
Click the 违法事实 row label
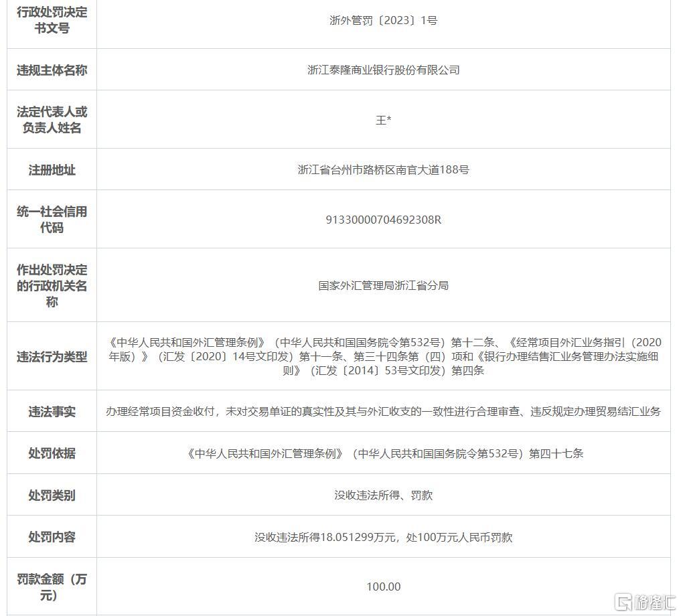tap(52, 411)
